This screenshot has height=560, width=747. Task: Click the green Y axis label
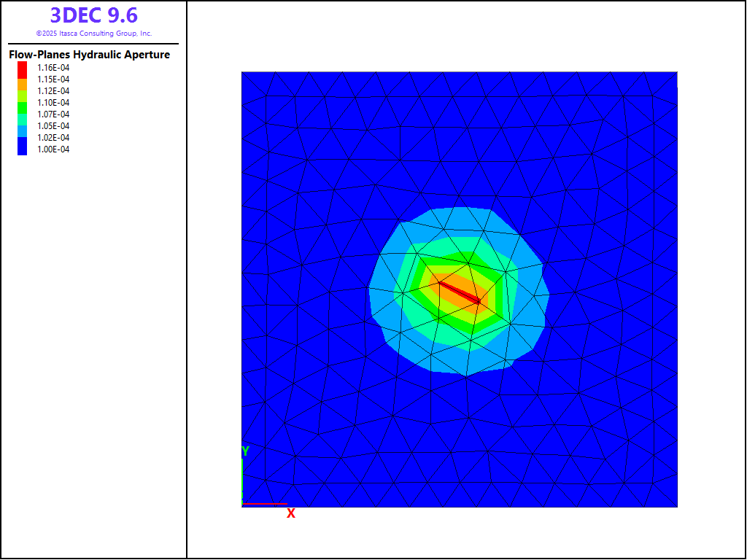pos(245,451)
